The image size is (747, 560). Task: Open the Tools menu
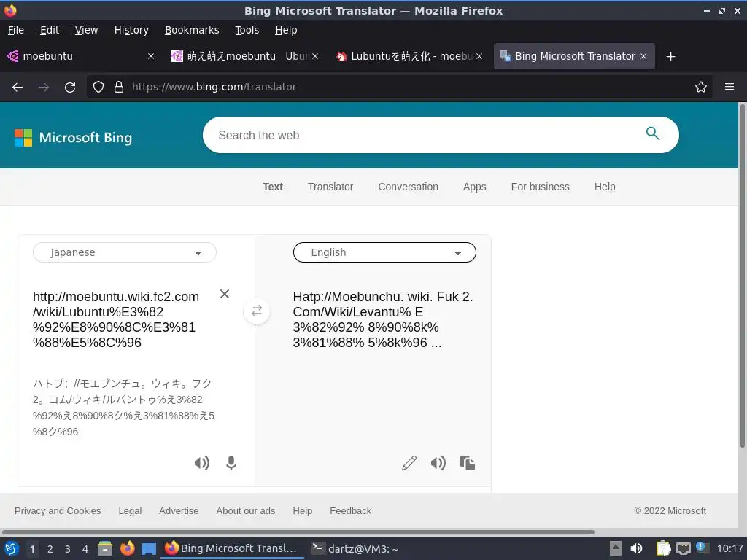click(x=247, y=30)
